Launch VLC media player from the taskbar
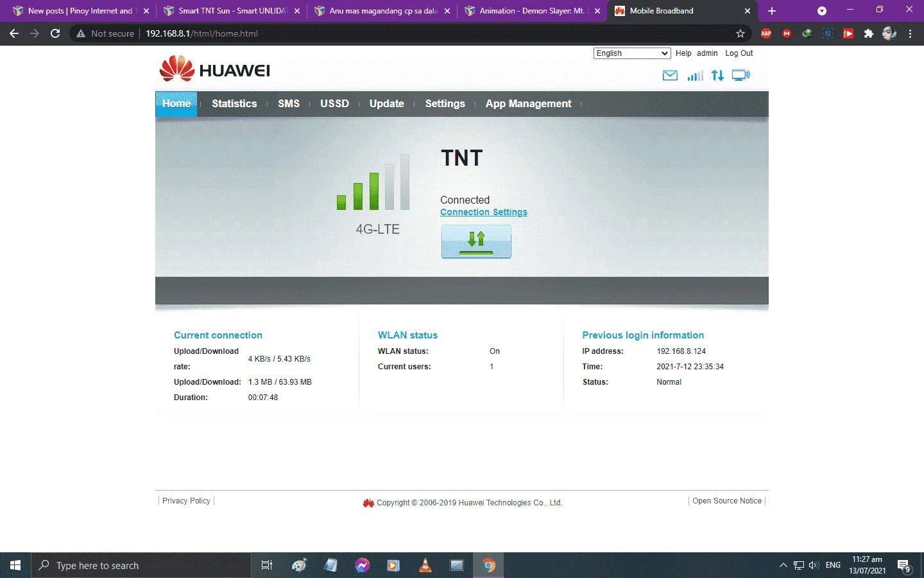 [425, 565]
